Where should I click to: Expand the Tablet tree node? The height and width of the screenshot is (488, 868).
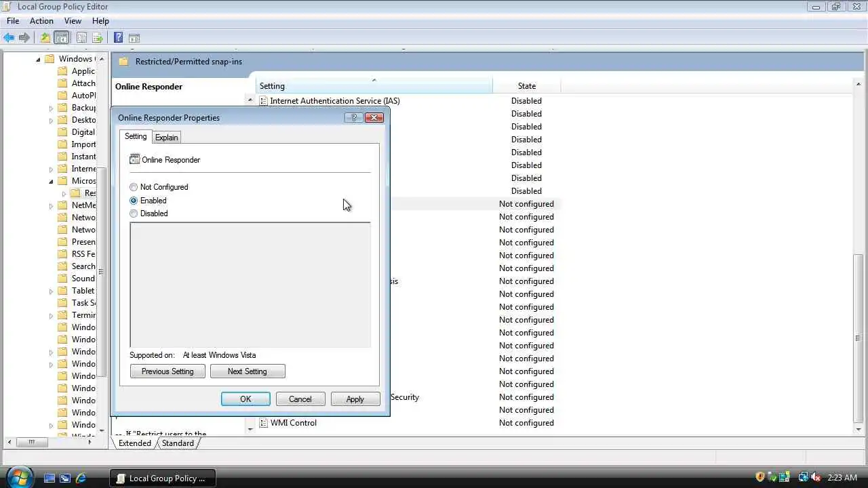point(51,291)
